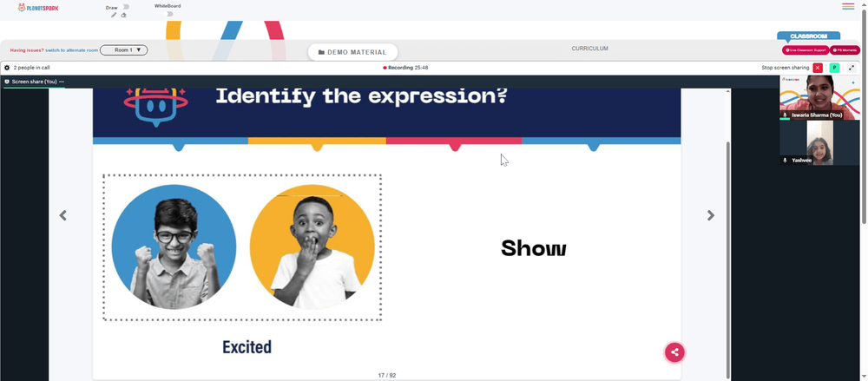Open the Curriculum tab

[x=589, y=49]
